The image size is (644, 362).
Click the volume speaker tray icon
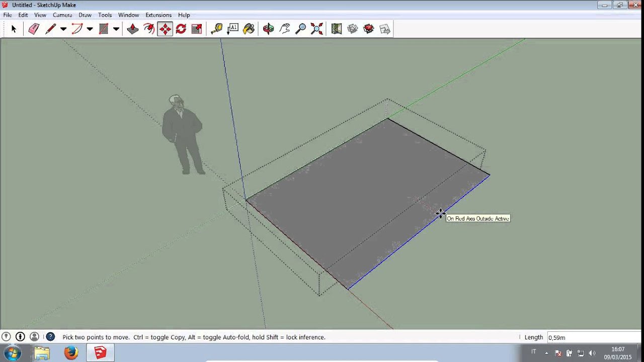pyautogui.click(x=592, y=353)
